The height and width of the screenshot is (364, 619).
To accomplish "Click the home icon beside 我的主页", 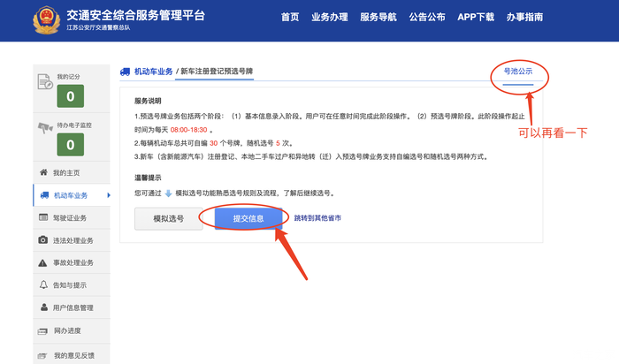I will pyautogui.click(x=43, y=172).
